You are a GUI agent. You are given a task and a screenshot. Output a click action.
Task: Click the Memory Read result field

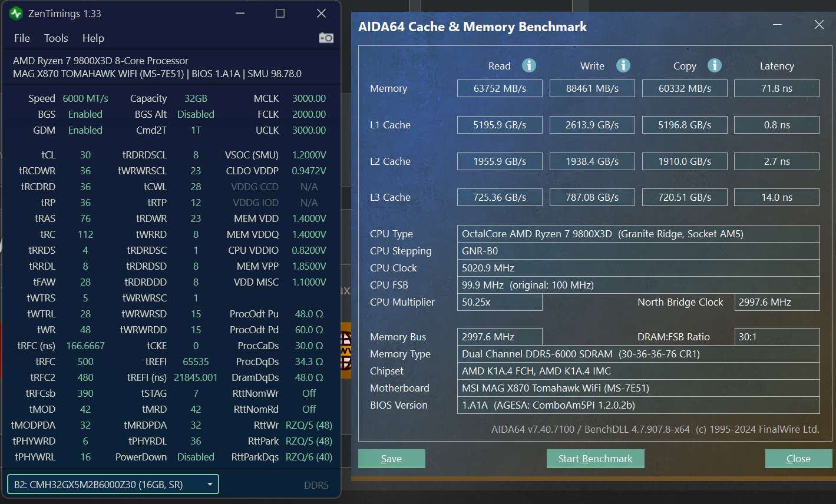(x=500, y=88)
